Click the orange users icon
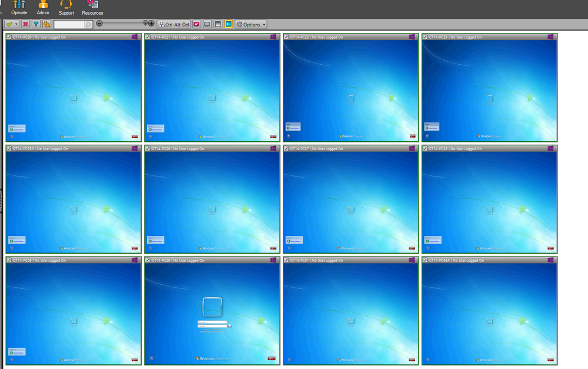Image resolution: width=588 pixels, height=369 pixels. click(46, 24)
